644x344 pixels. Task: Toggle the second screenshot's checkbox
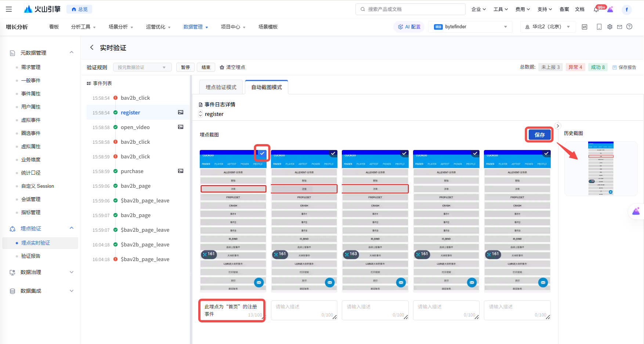coord(333,153)
